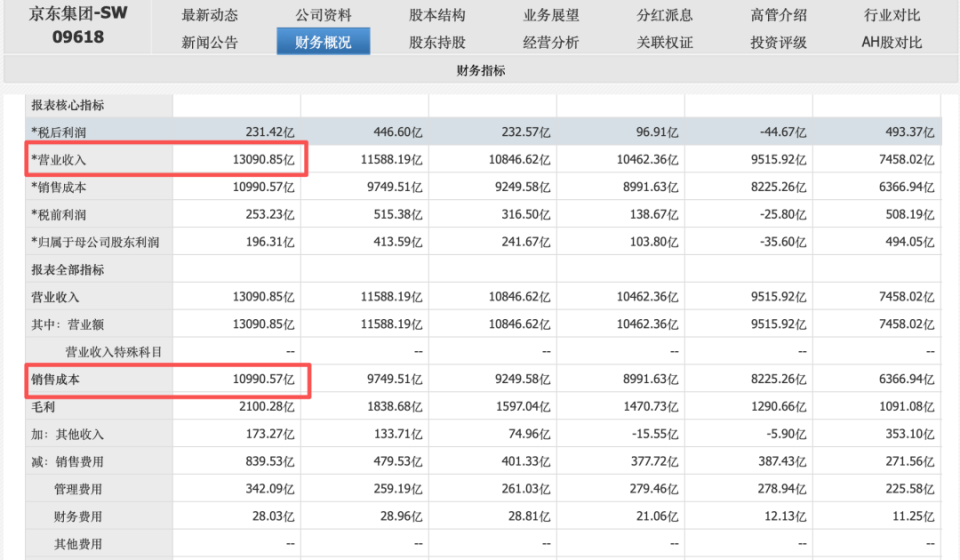Open the 新闻公告 tab
This screenshot has width=960, height=560.
(209, 42)
